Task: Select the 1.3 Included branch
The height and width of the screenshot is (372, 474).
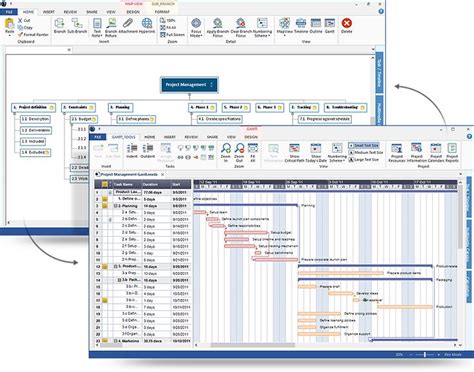Action: 33,141
